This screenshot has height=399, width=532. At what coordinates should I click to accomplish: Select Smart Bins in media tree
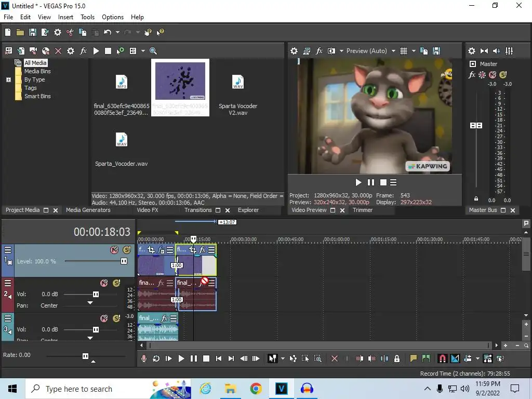37,96
